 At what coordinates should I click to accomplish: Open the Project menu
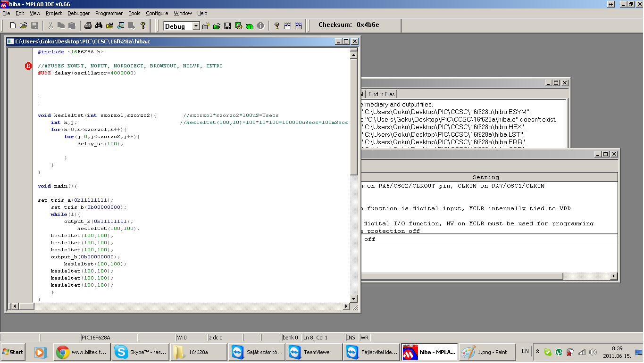tap(54, 13)
